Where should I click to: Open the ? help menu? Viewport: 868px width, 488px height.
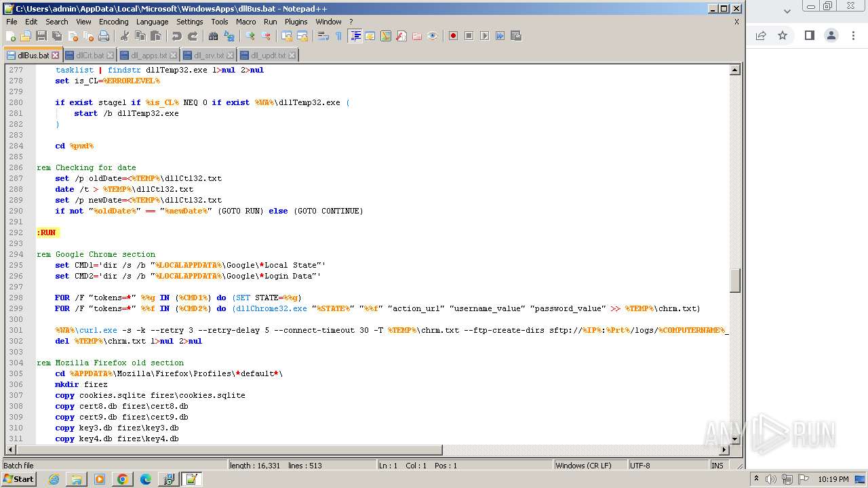(351, 22)
